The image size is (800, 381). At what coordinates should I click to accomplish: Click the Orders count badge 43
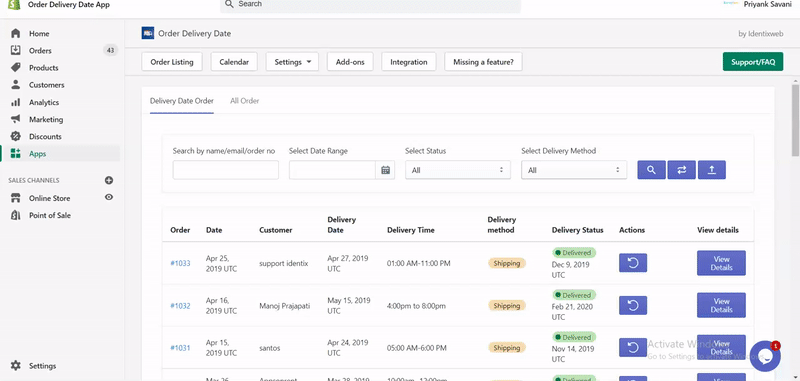[110, 50]
